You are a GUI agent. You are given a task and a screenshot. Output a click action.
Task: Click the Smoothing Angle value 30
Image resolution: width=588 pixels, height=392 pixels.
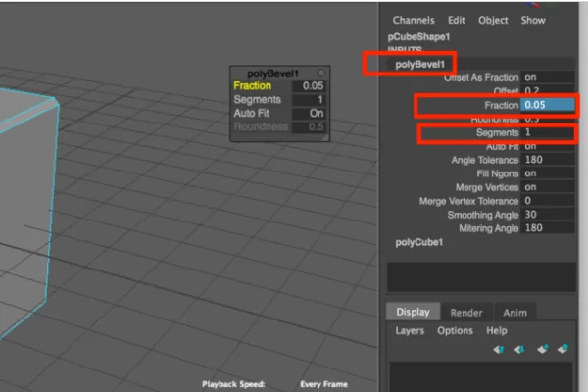547,215
